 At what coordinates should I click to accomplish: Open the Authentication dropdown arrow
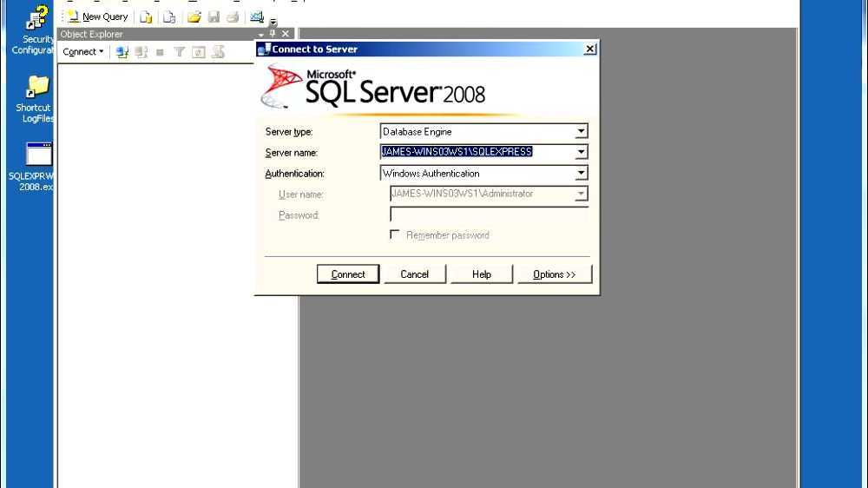click(x=581, y=173)
